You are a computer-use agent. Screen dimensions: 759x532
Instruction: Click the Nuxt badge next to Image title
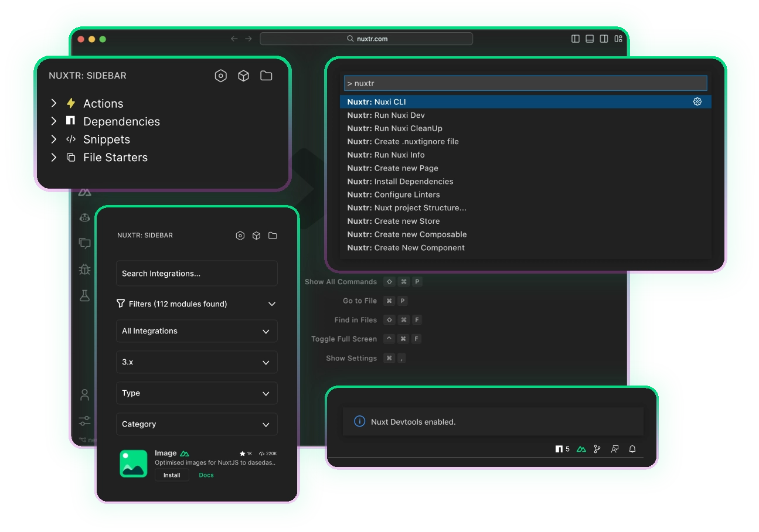pyautogui.click(x=185, y=453)
